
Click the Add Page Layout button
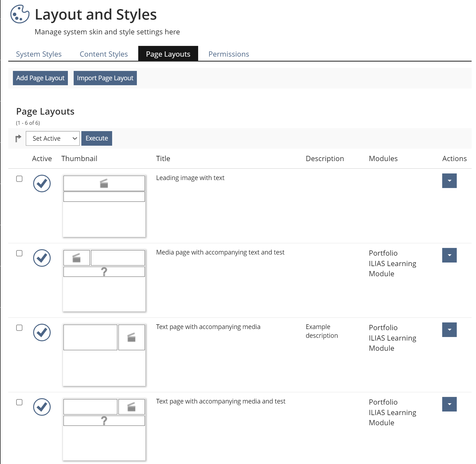point(40,78)
